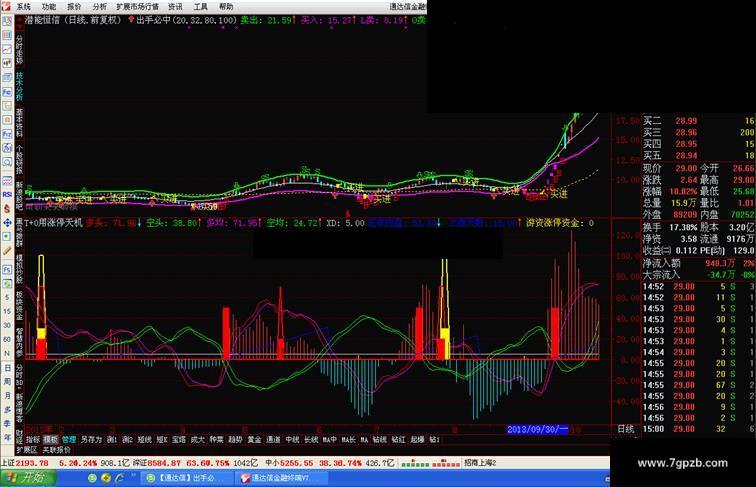The image size is (756, 487).
Task: Open the 技术分析 vertical tab
Action: [19, 86]
